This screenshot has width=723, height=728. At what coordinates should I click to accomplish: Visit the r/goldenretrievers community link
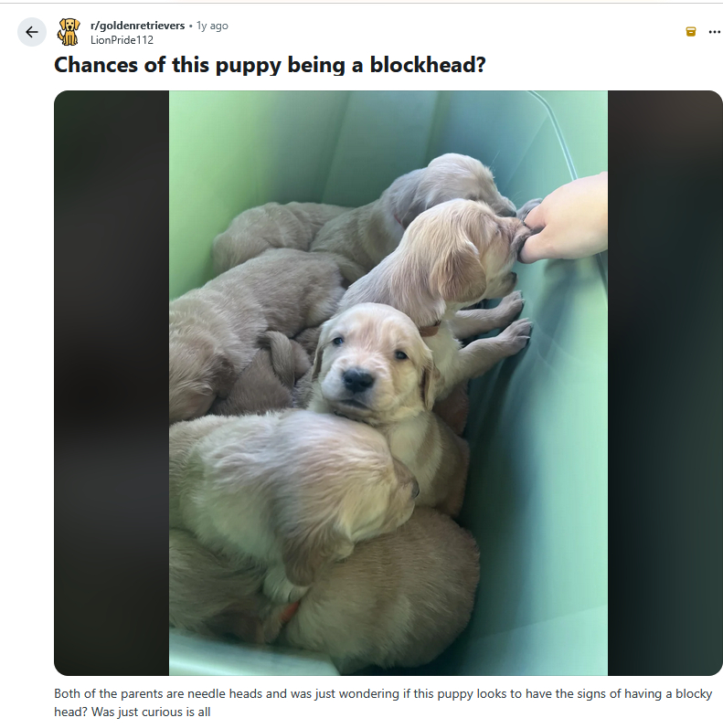point(137,26)
